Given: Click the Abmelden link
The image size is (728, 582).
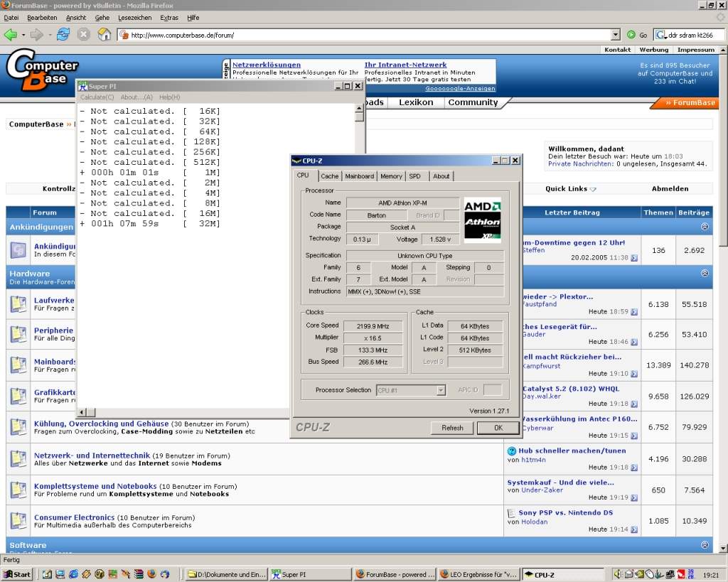Looking at the screenshot, I should point(670,188).
